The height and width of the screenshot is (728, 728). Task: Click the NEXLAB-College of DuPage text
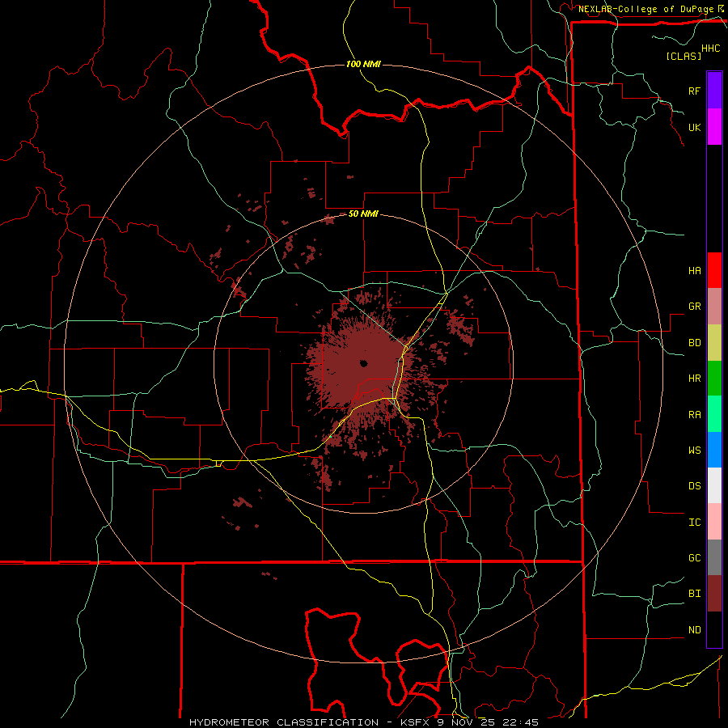(x=645, y=9)
